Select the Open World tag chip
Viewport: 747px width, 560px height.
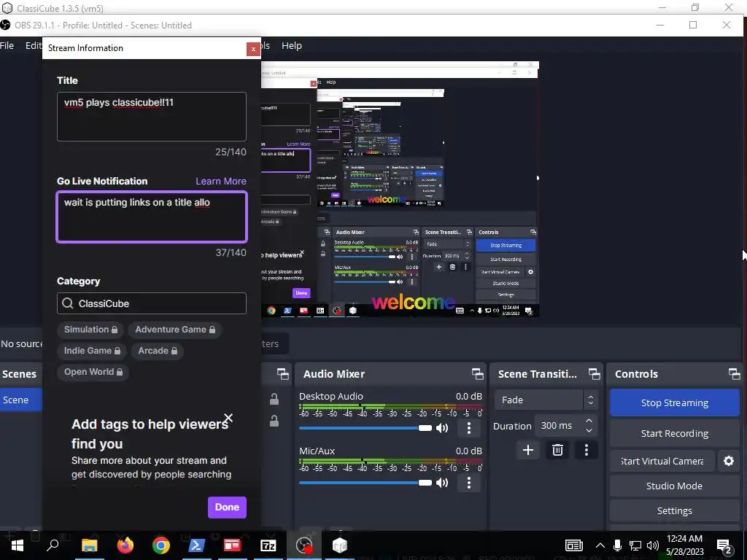[93, 372]
